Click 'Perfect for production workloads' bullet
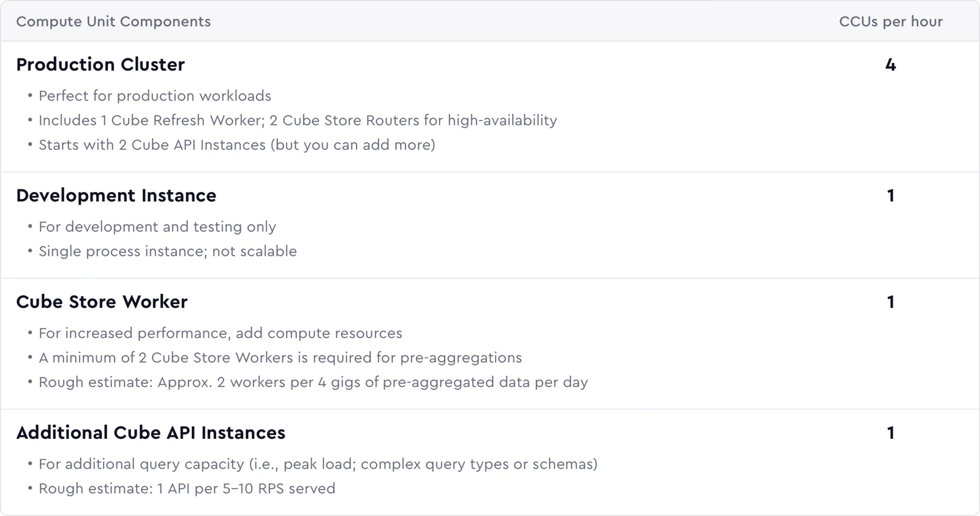The width and height of the screenshot is (980, 516). [x=155, y=96]
